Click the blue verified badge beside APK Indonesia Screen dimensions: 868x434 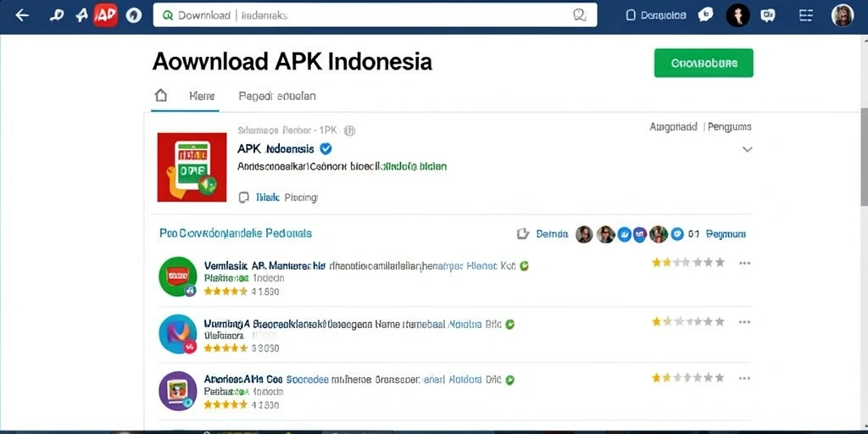point(326,148)
